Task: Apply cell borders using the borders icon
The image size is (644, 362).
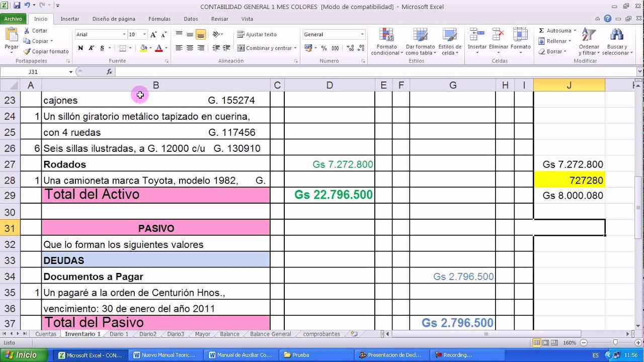Action: point(122,48)
